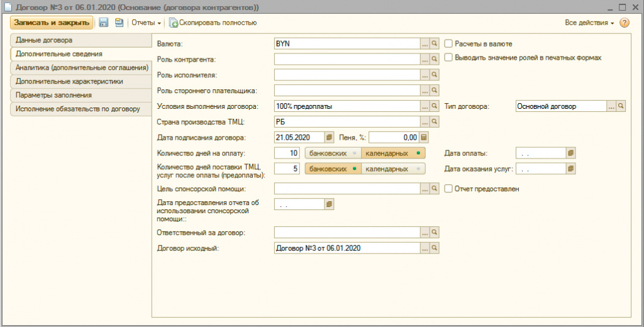Click magnifier icon beside Тип договора
This screenshot has height=327, width=644.
point(621,106)
